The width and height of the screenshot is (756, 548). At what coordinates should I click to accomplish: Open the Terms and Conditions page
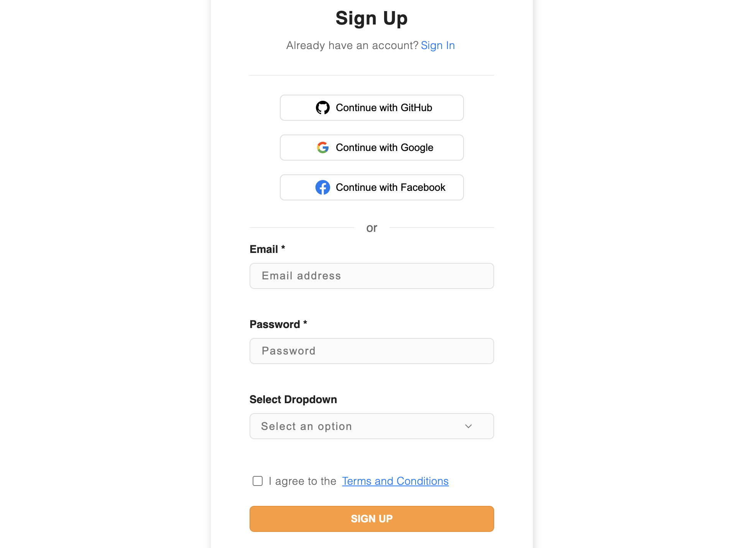[395, 481]
